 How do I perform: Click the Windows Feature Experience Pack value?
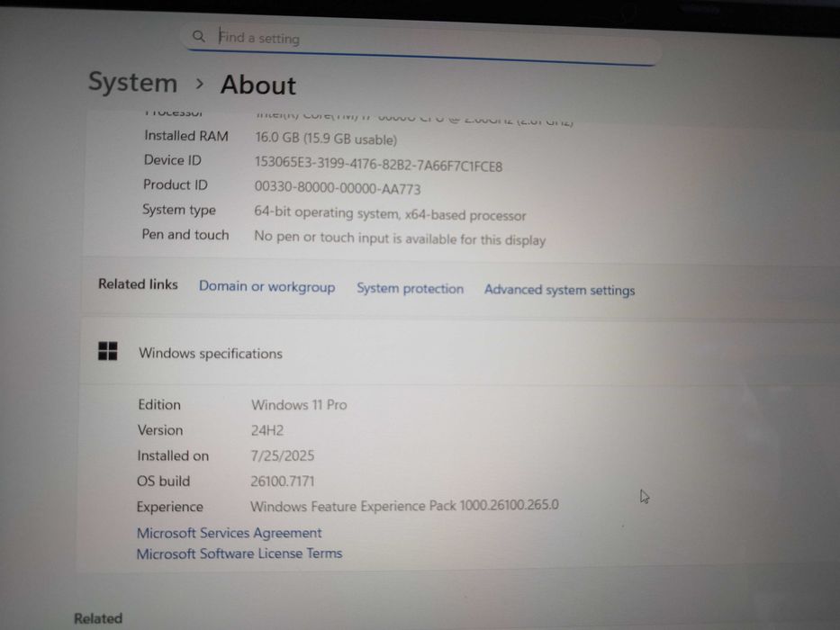pos(404,505)
